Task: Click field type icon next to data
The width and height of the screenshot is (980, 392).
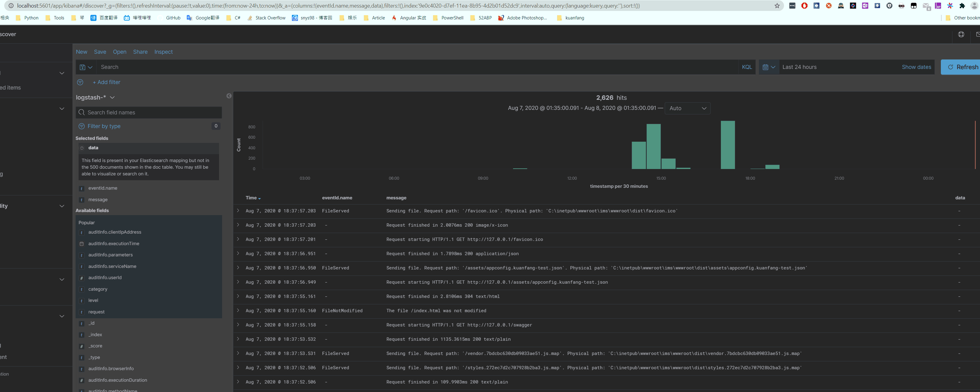Action: (82, 148)
